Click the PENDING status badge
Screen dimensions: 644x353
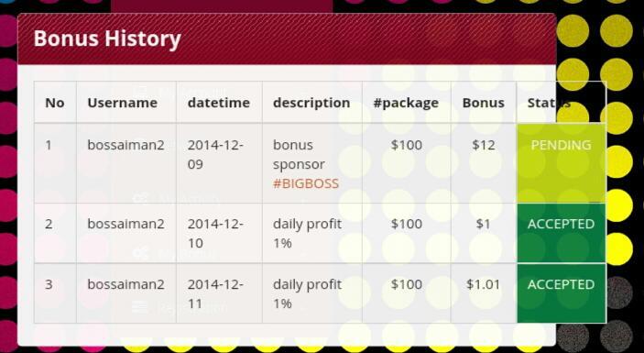pyautogui.click(x=561, y=162)
